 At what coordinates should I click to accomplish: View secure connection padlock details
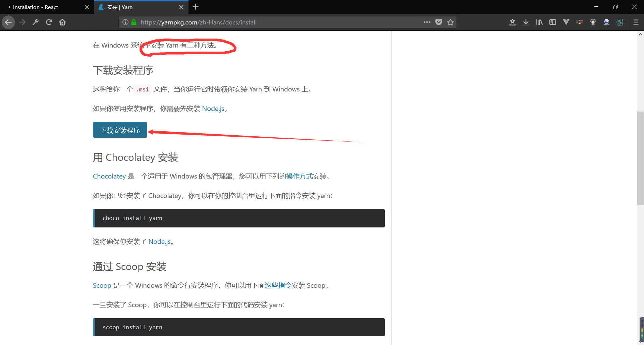click(x=134, y=22)
